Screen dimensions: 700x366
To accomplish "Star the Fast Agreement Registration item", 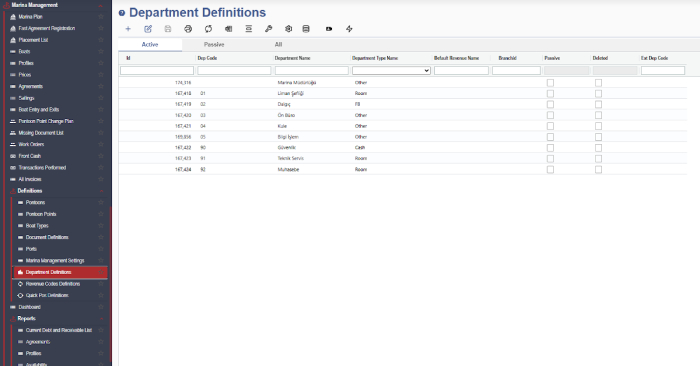I will click(x=101, y=28).
